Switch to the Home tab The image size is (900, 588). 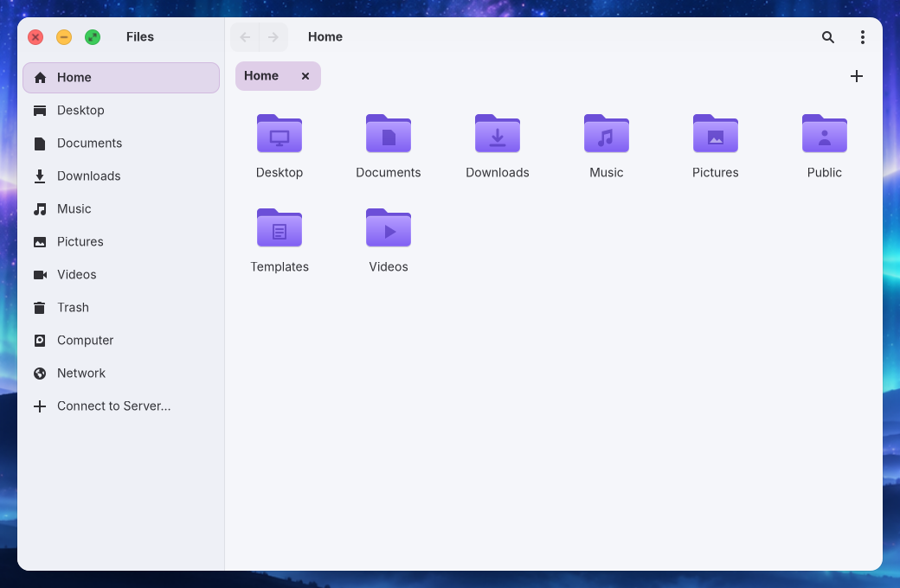pyautogui.click(x=278, y=76)
